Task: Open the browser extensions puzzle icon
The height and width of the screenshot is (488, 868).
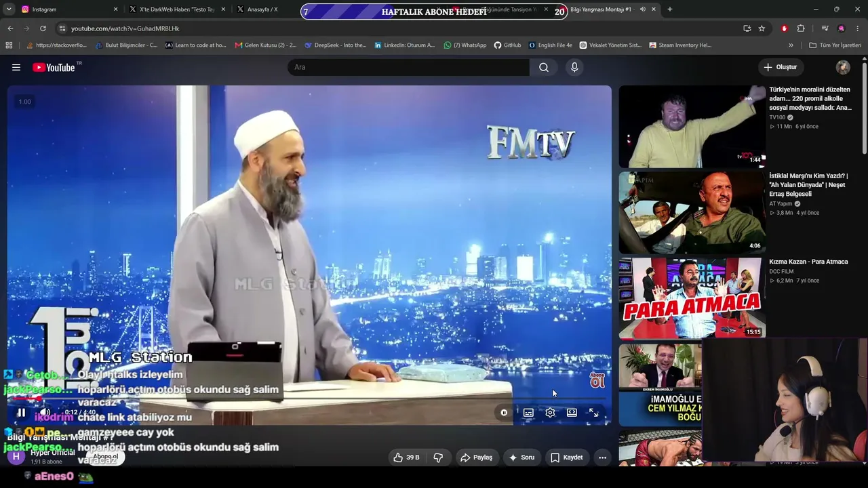Action: [x=801, y=28]
